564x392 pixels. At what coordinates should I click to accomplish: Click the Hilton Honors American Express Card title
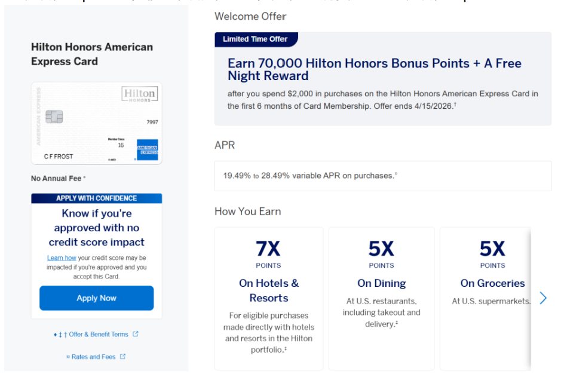(92, 54)
